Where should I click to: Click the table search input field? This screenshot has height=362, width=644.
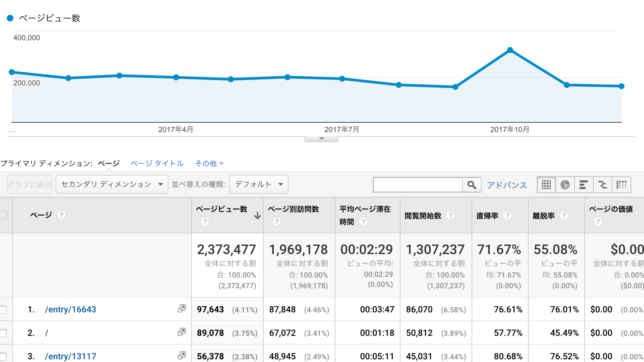point(418,185)
